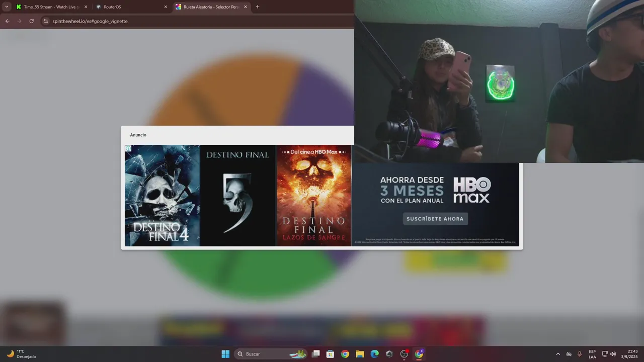The image size is (644, 362).
Task: Show hidden system tray icons
Action: tap(557, 354)
